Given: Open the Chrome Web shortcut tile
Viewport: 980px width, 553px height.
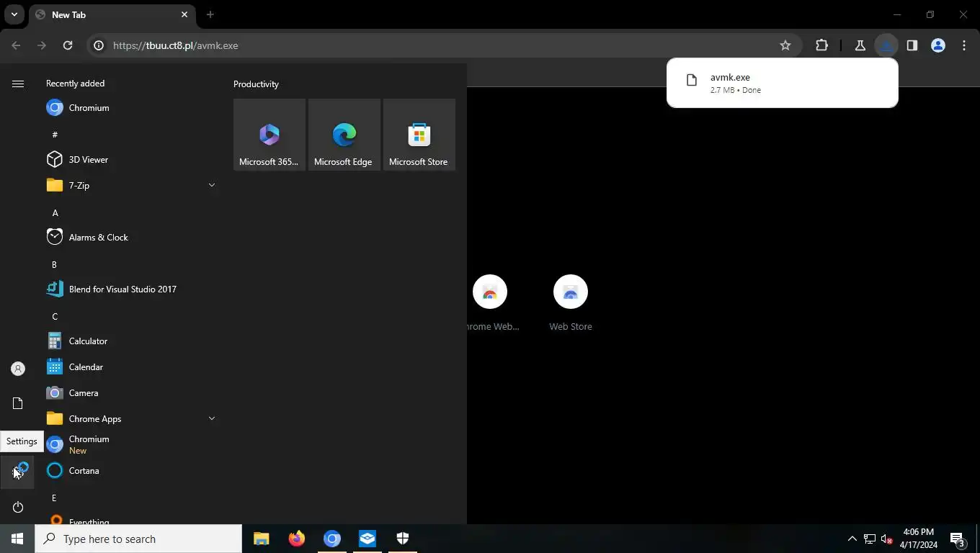Looking at the screenshot, I should pyautogui.click(x=490, y=302).
